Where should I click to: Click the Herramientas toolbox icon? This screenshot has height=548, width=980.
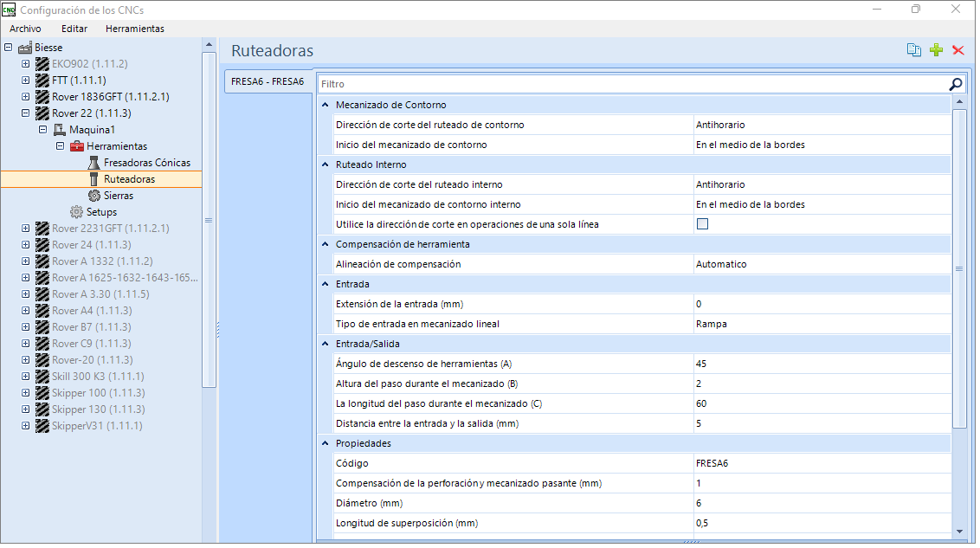click(x=77, y=146)
